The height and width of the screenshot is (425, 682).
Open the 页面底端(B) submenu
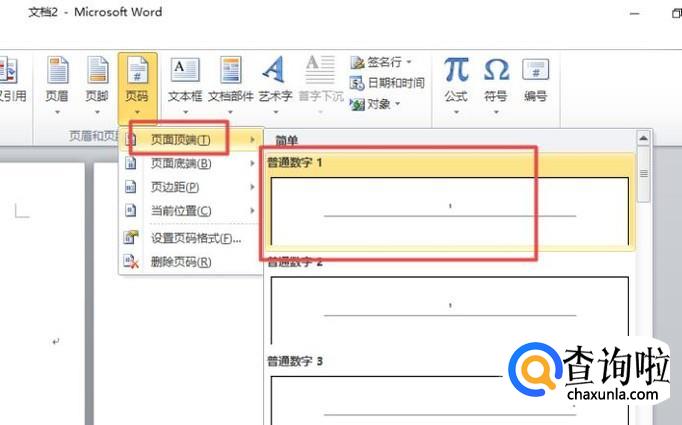191,163
